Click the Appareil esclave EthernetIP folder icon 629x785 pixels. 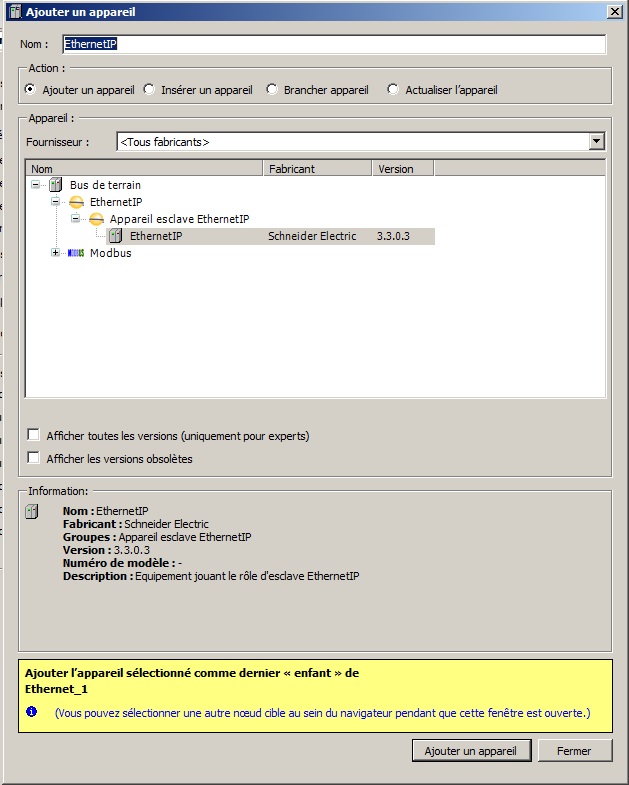tap(96, 220)
